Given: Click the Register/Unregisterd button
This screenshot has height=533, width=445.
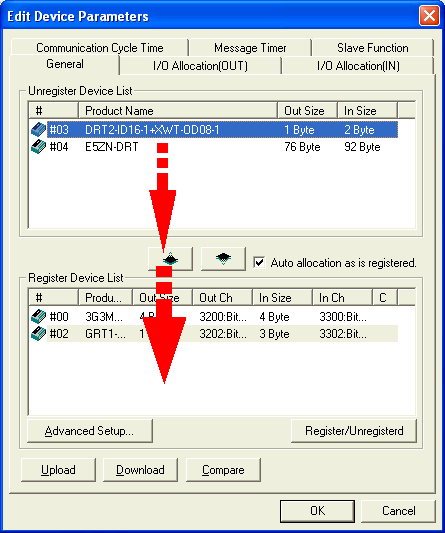Looking at the screenshot, I should tap(354, 431).
